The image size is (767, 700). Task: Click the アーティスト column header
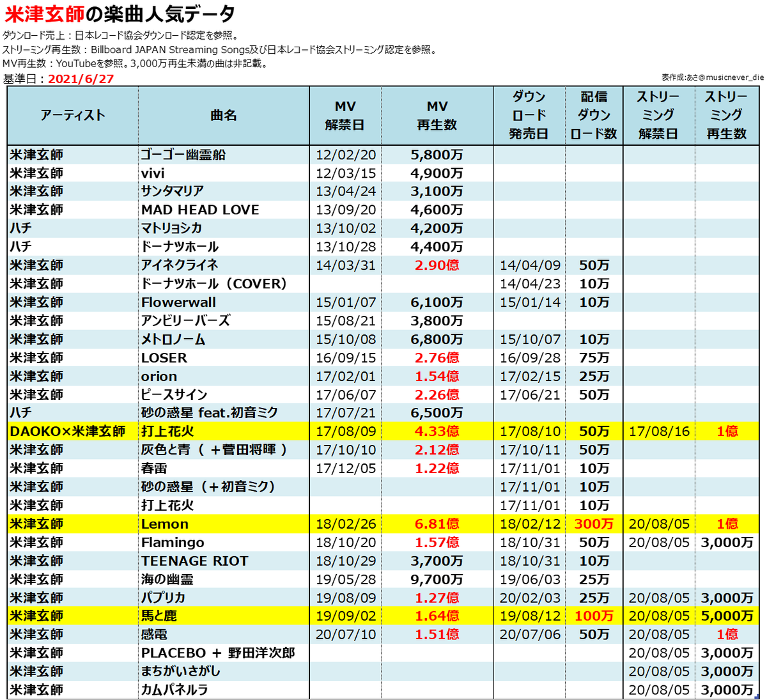pyautogui.click(x=72, y=116)
